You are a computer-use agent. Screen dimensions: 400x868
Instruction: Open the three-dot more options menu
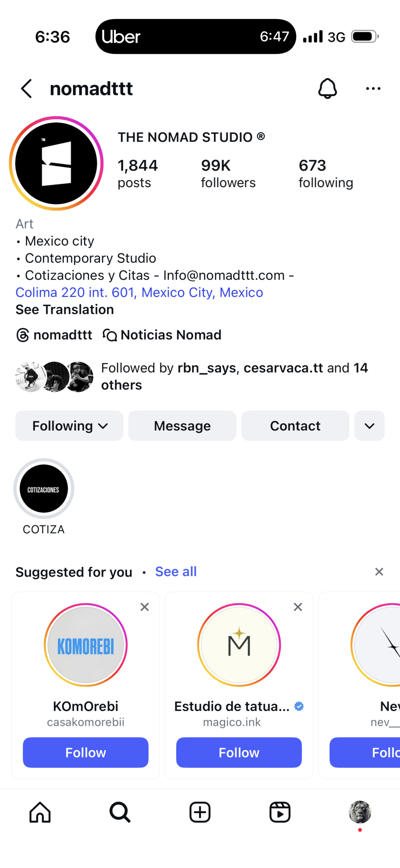coord(373,89)
